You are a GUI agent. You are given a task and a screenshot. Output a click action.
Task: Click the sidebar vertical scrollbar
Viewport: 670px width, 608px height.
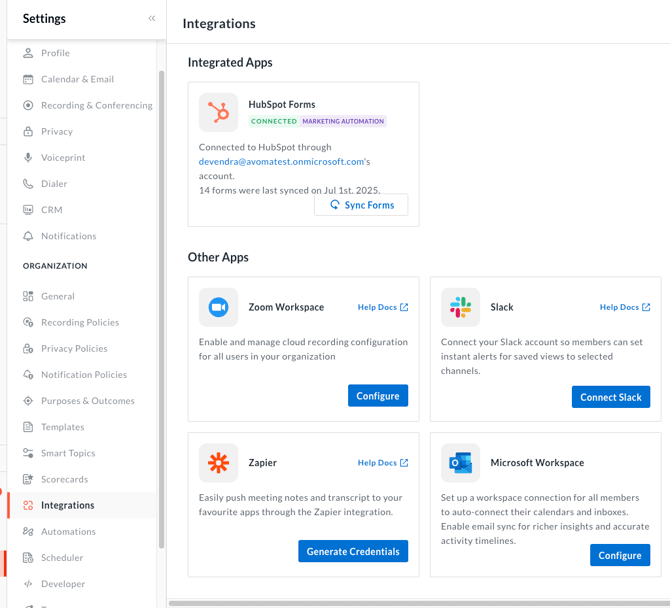[x=162, y=309]
